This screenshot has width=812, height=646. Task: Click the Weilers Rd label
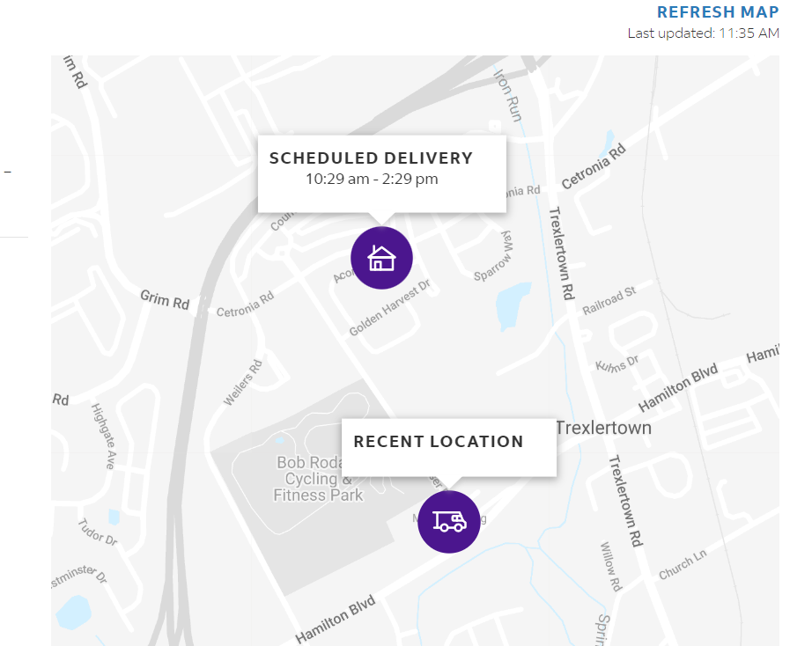click(x=243, y=383)
